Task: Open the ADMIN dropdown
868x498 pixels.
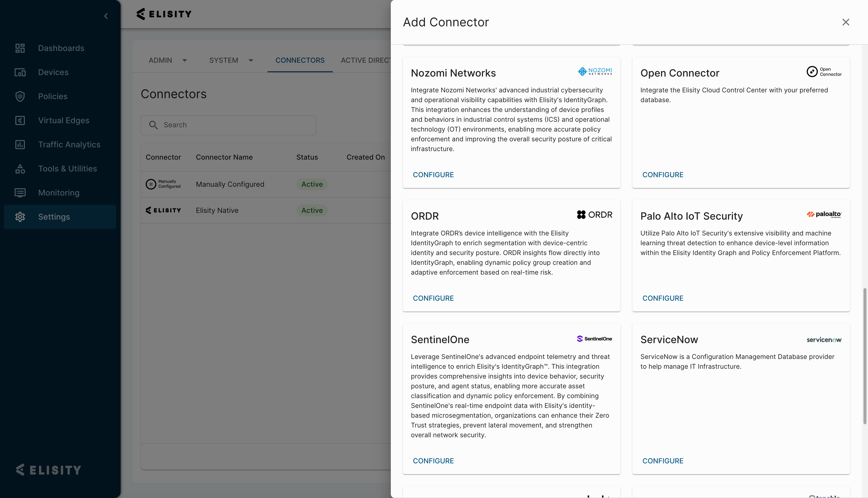Action: (x=168, y=60)
